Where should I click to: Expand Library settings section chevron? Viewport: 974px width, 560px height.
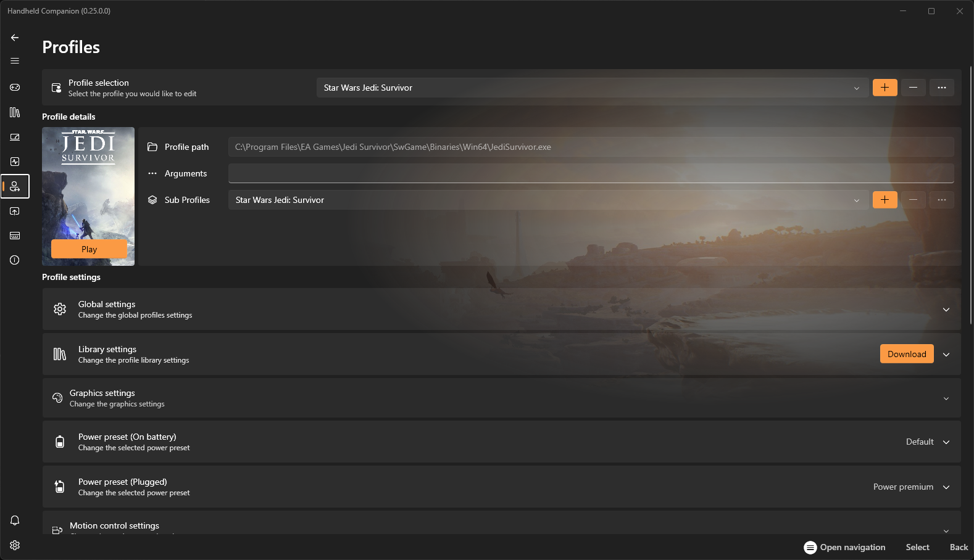click(946, 354)
